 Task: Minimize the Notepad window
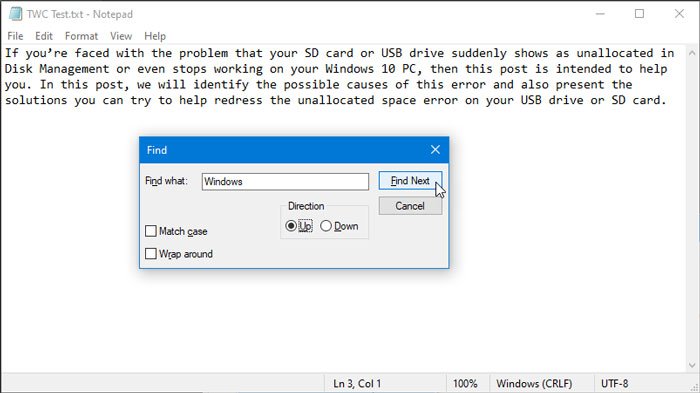coord(600,14)
